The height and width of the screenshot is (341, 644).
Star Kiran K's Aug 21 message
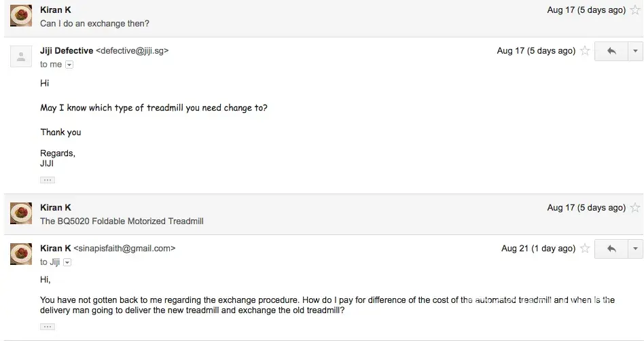585,249
